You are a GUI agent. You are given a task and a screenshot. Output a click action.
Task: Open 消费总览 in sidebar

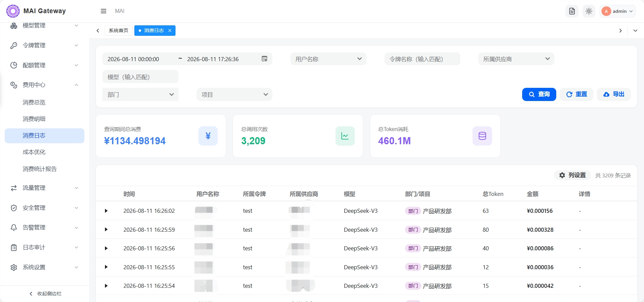tap(45, 102)
